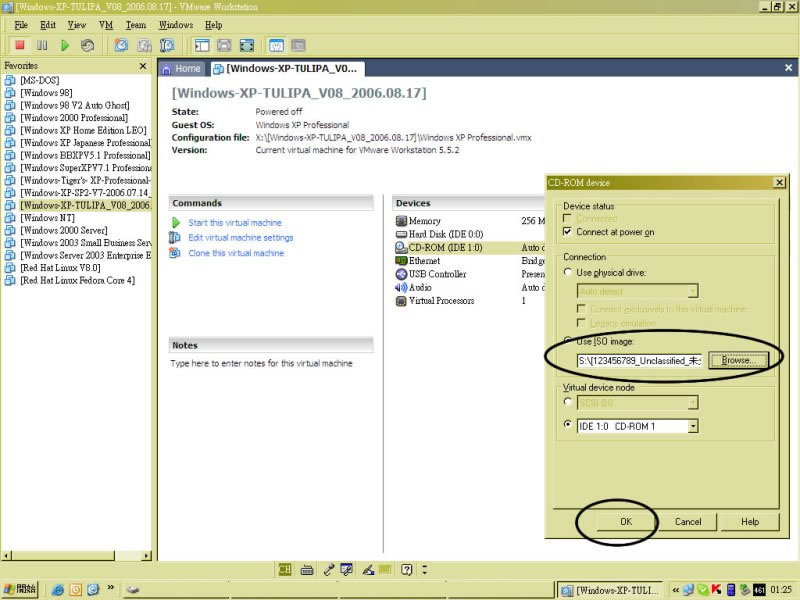Click the Revert to snapshot toolbar icon

tap(144, 45)
